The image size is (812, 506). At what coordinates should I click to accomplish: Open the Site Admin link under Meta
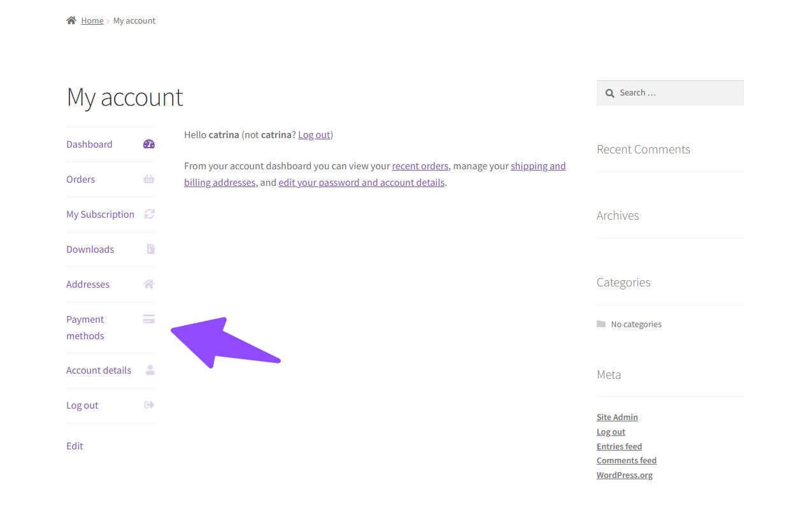pos(617,418)
